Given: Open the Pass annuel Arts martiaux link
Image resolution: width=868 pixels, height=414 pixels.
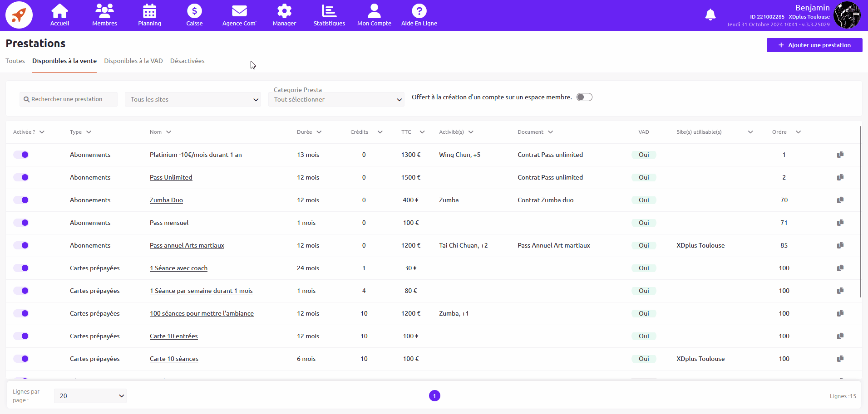Looking at the screenshot, I should [x=187, y=245].
